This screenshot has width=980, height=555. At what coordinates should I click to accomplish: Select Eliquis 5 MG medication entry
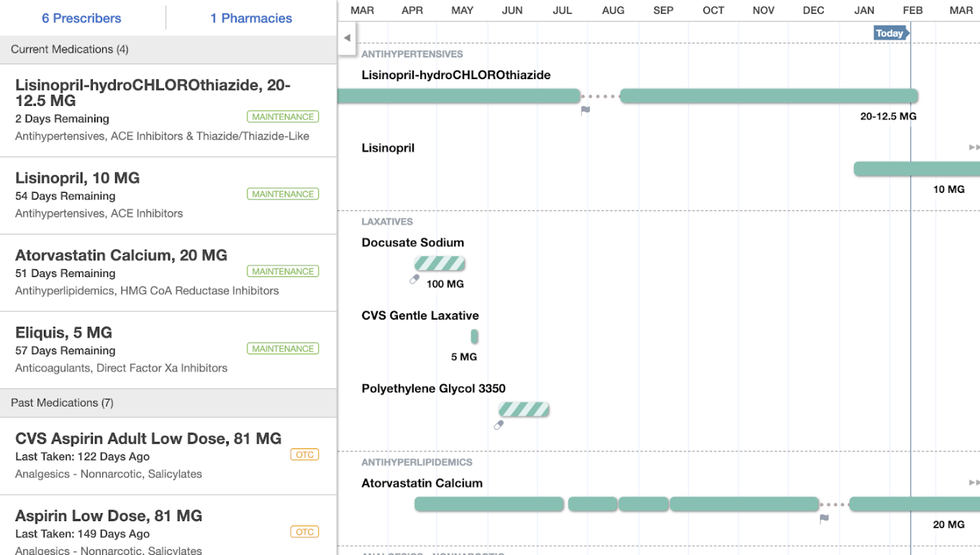(168, 351)
